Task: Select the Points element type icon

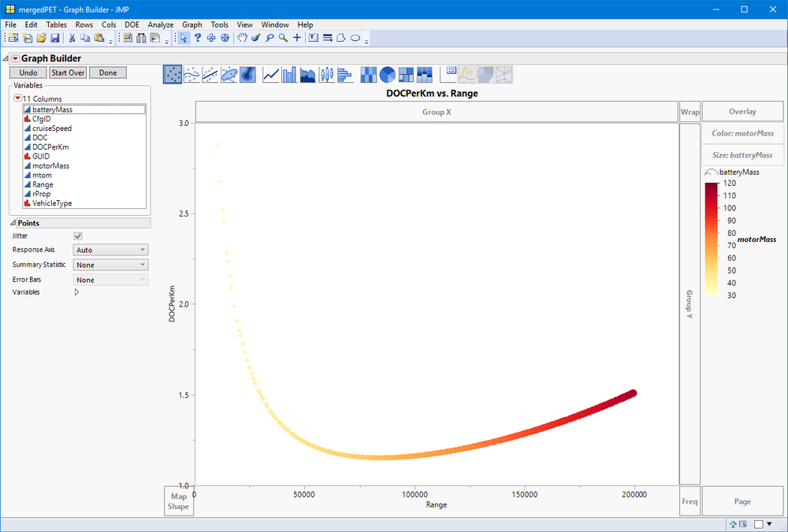Action: [x=173, y=75]
